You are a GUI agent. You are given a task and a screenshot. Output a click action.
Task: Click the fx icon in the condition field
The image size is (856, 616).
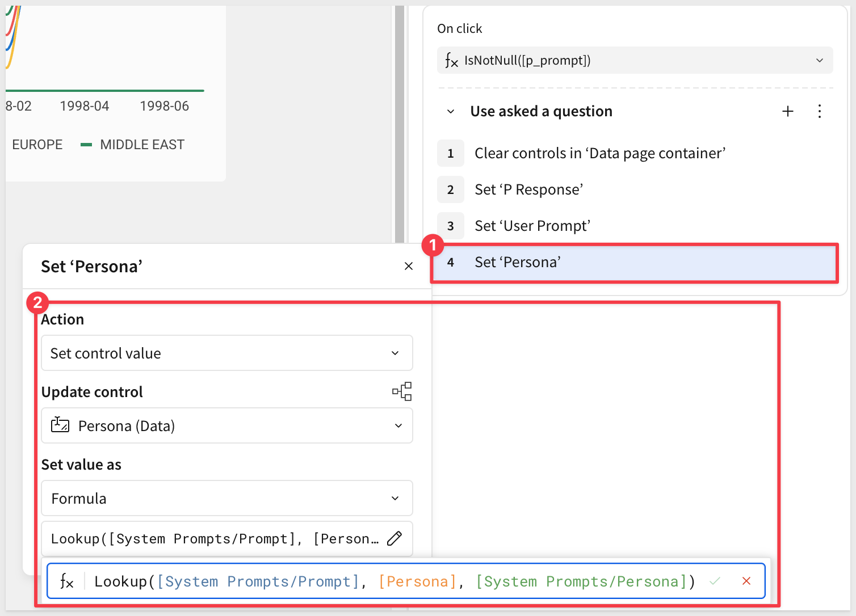tap(451, 60)
